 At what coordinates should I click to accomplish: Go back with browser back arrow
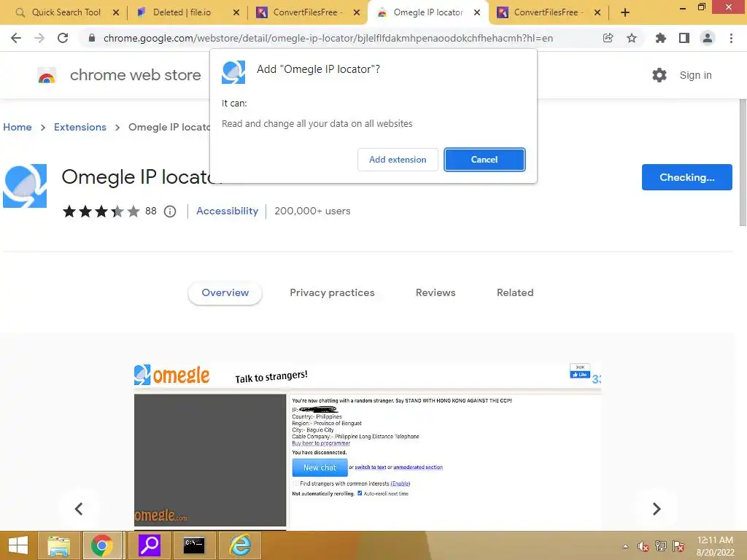coord(16,38)
